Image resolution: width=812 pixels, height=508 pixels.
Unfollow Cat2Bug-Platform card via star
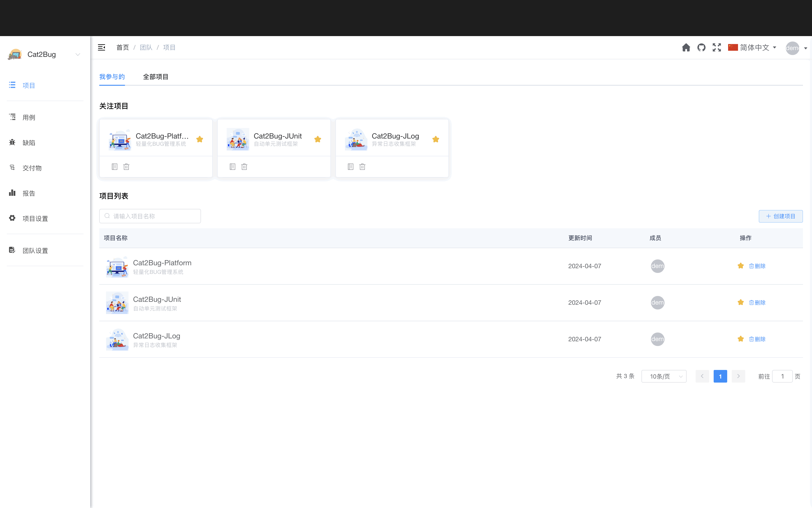200,139
